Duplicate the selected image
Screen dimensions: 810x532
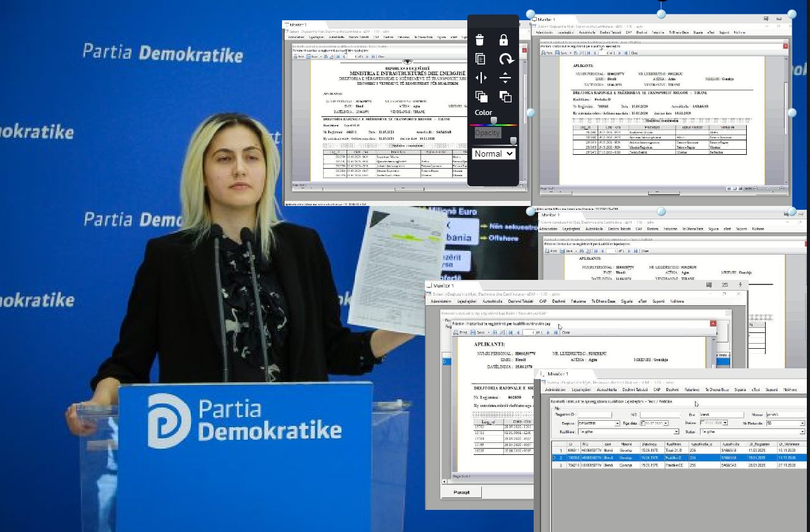[x=480, y=59]
